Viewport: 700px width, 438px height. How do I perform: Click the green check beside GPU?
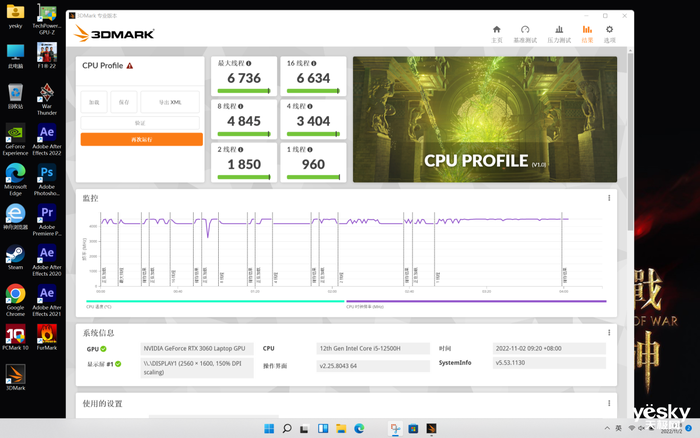pos(103,349)
